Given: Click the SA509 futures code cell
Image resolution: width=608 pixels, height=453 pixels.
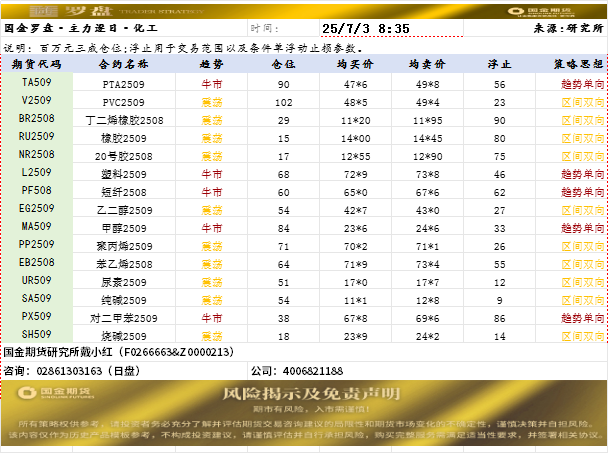Looking at the screenshot, I should pyautogui.click(x=37, y=298).
